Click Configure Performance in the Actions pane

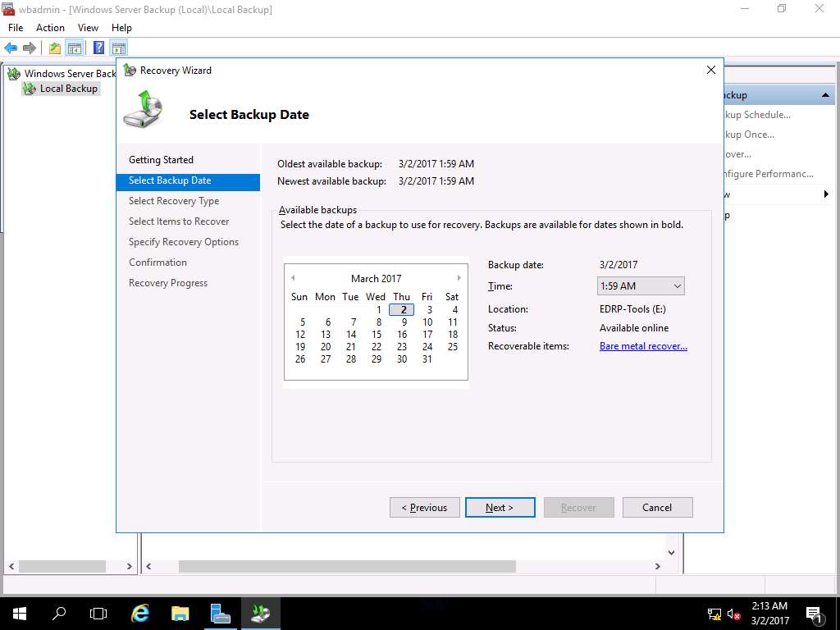click(768, 174)
